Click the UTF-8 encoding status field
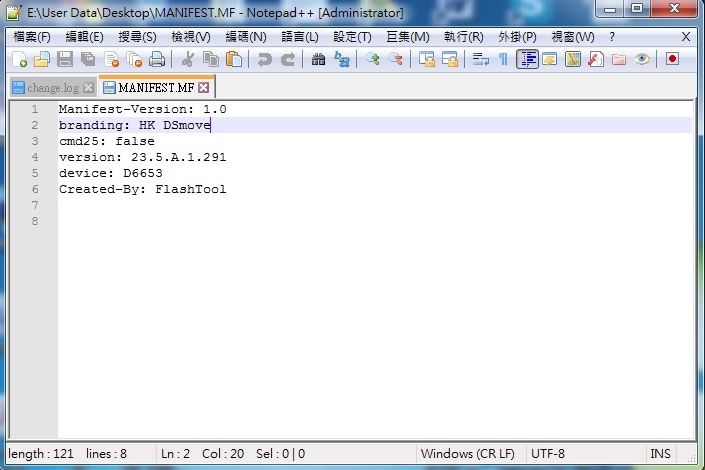This screenshot has height=470, width=705. (548, 454)
